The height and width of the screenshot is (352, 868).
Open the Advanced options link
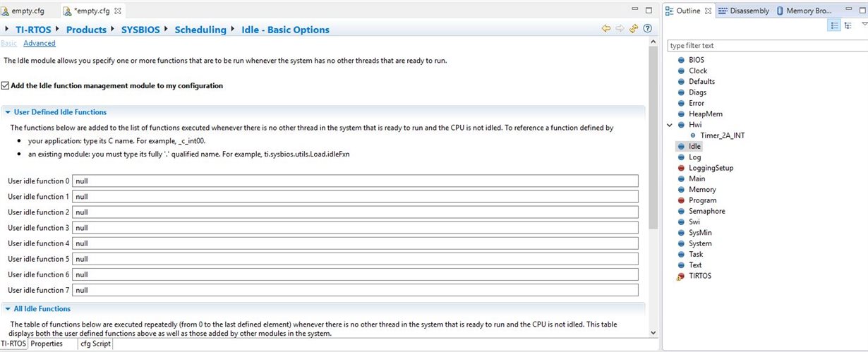tap(39, 44)
